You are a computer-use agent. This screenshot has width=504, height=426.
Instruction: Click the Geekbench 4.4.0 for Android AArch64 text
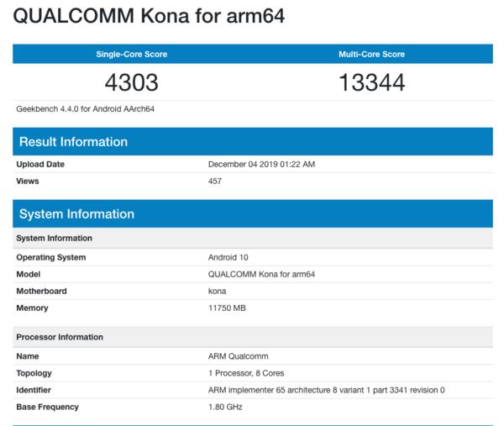click(x=85, y=108)
